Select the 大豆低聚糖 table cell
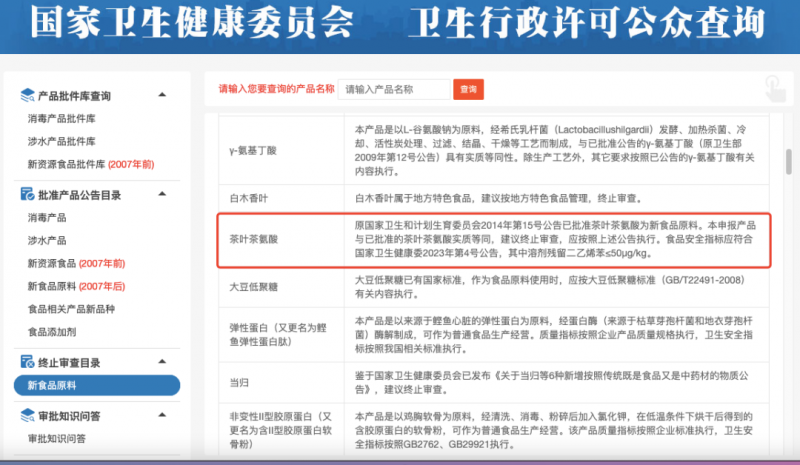 [x=282, y=287]
